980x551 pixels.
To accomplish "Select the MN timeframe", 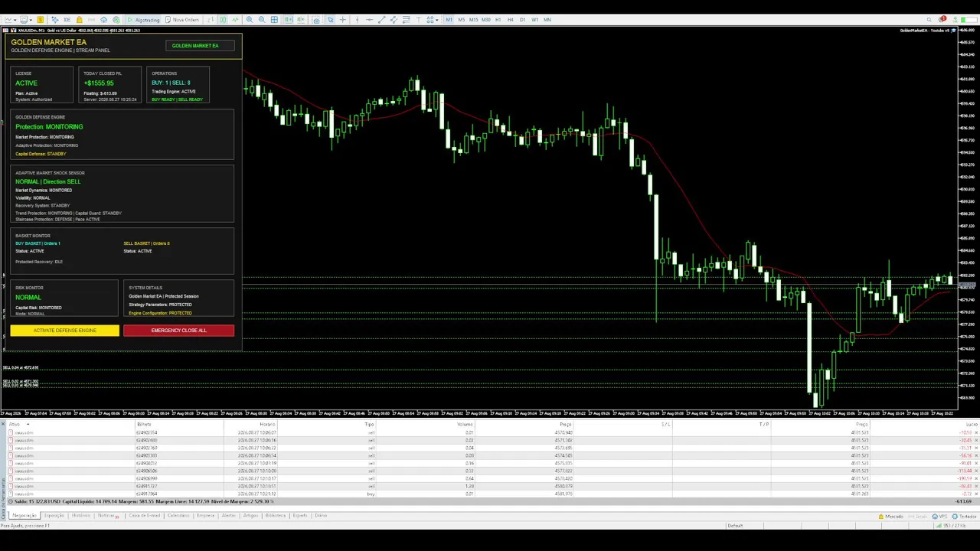I will coord(547,20).
